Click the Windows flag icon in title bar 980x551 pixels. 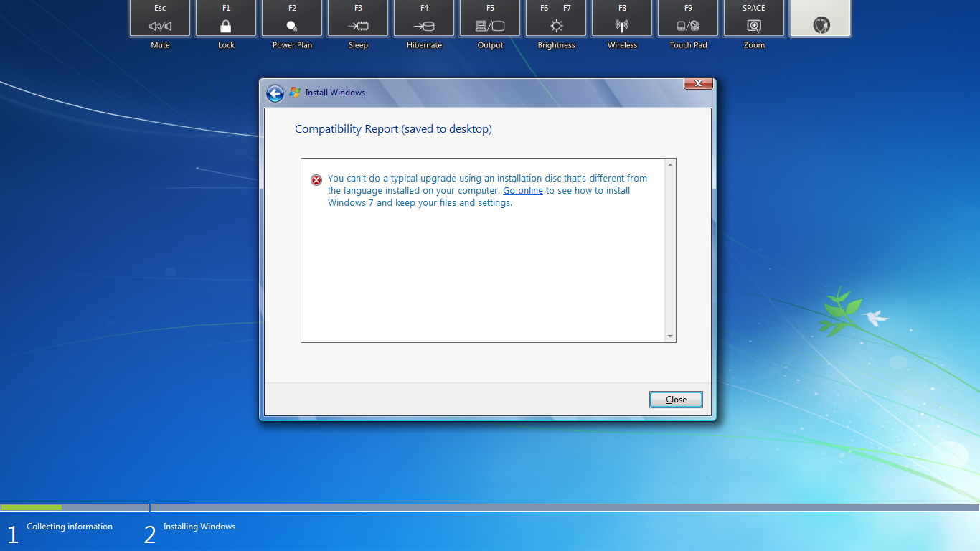[x=295, y=93]
